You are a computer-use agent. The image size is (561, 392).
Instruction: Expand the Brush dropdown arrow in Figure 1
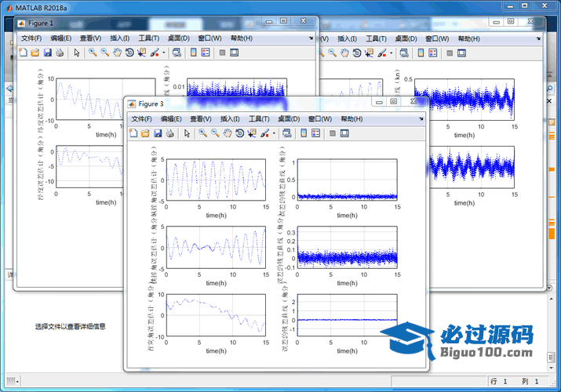(163, 53)
